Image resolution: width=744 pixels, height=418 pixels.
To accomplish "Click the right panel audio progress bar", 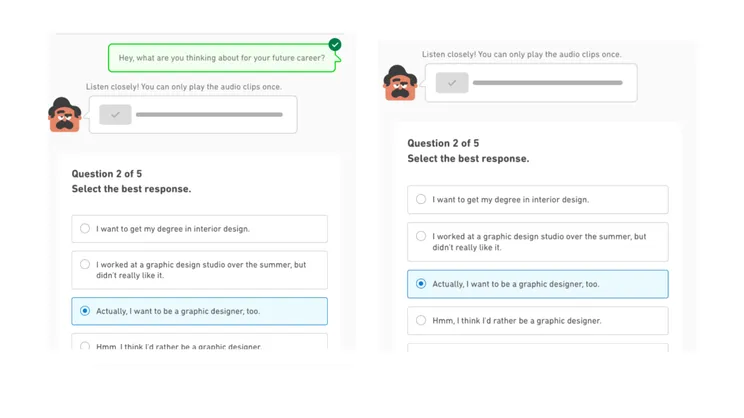I will [x=548, y=83].
